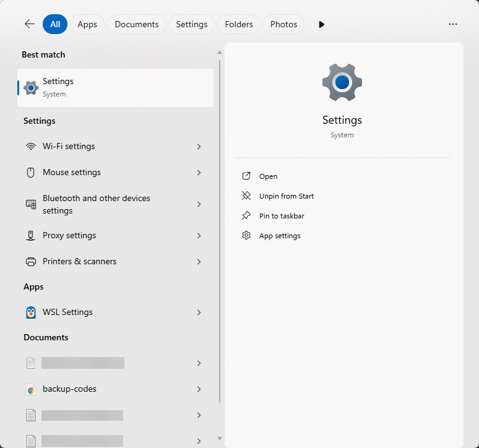Click the large Settings gear in preview pane
The width and height of the screenshot is (479, 448).
point(342,82)
